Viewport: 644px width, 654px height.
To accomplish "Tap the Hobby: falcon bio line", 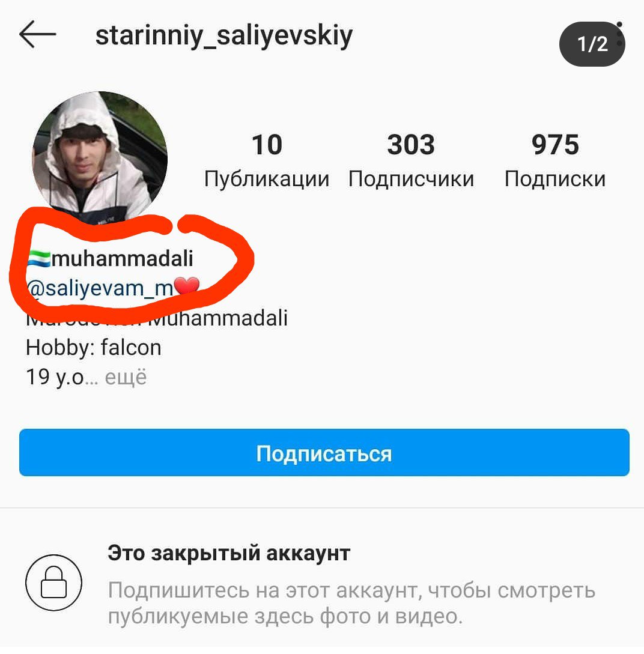I will 94,348.
